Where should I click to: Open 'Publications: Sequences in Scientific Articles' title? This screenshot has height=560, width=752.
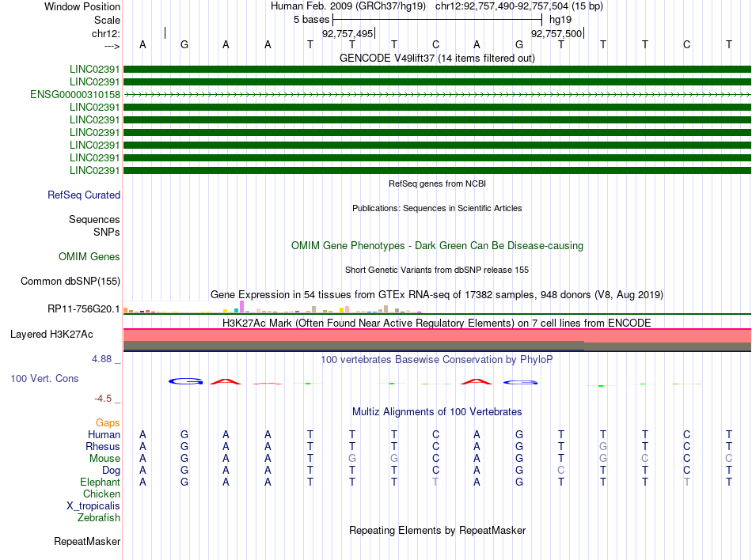click(x=437, y=208)
